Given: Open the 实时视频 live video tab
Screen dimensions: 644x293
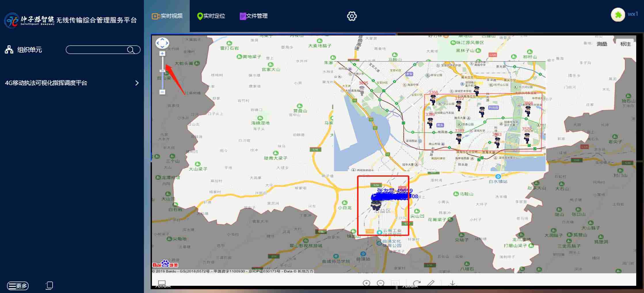Looking at the screenshot, I should point(167,16).
